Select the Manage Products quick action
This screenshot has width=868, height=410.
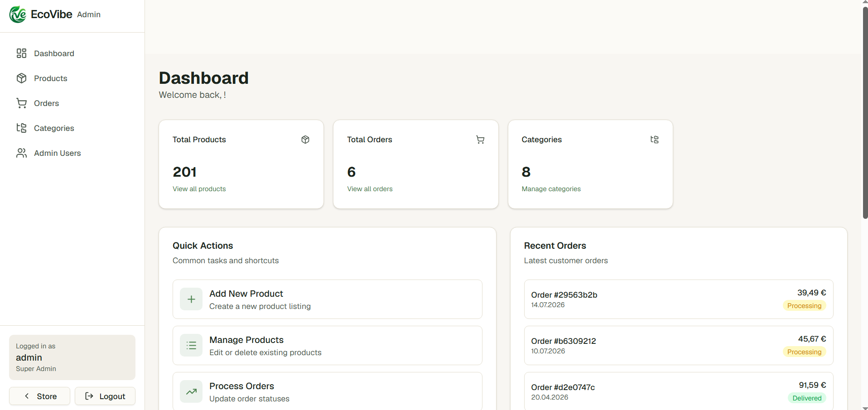click(328, 346)
